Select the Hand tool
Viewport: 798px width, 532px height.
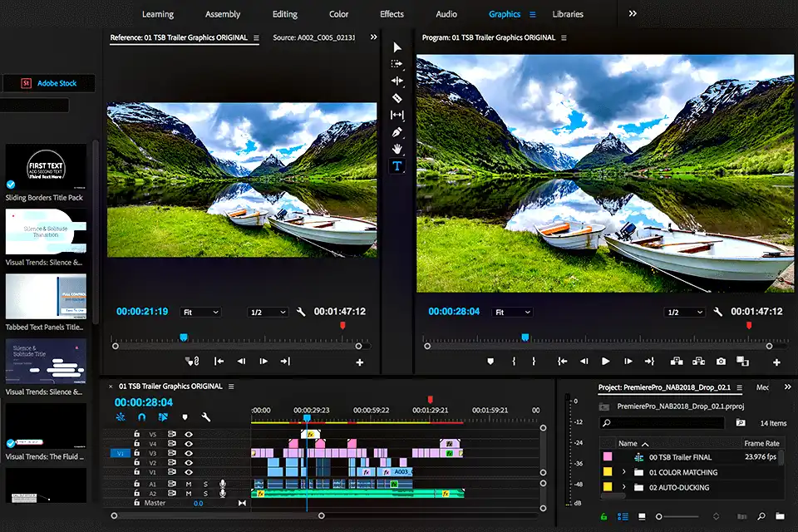tap(397, 149)
